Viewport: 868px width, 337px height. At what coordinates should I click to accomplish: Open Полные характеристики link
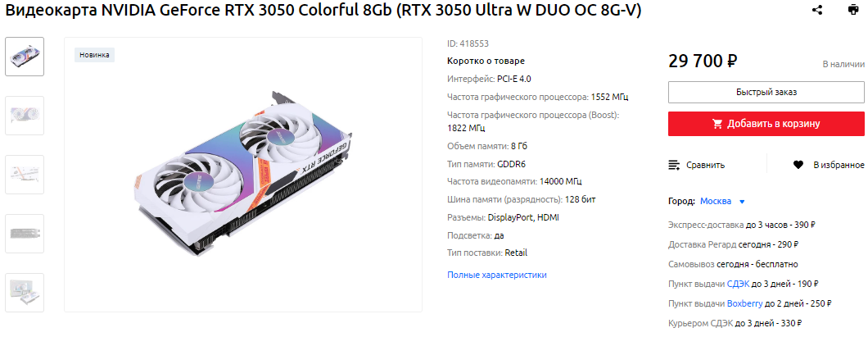coord(496,275)
